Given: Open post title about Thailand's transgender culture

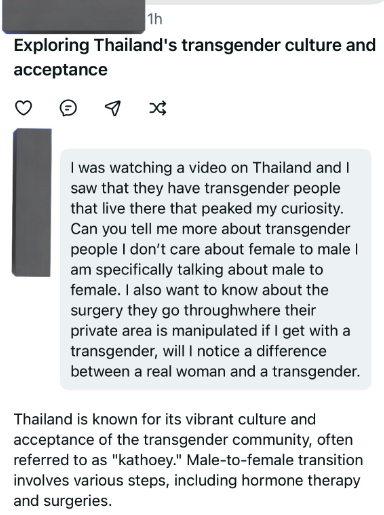Looking at the screenshot, I should (195, 57).
